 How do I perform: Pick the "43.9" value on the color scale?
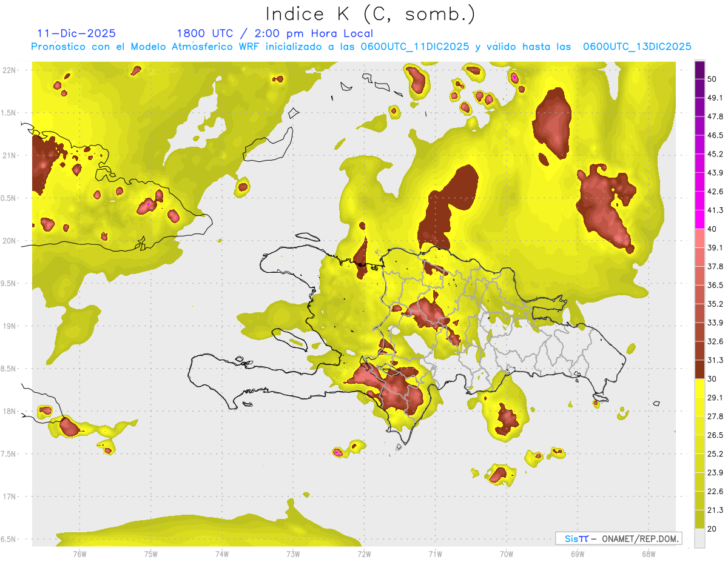click(x=715, y=173)
